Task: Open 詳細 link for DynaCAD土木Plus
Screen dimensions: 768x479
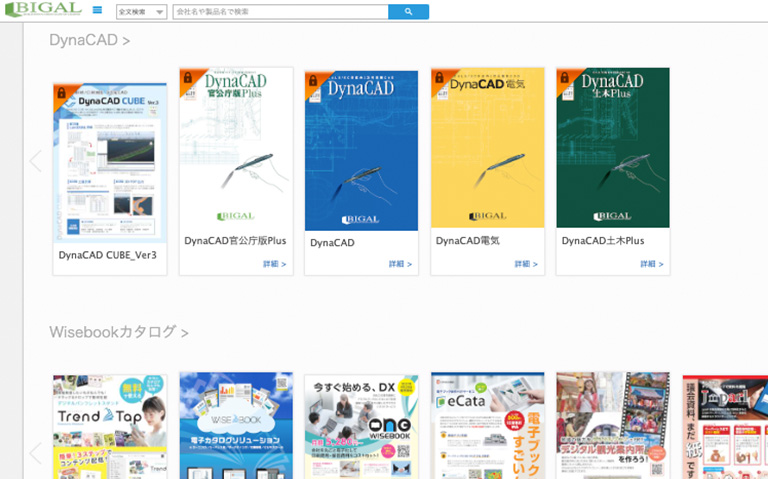Action: 652,264
